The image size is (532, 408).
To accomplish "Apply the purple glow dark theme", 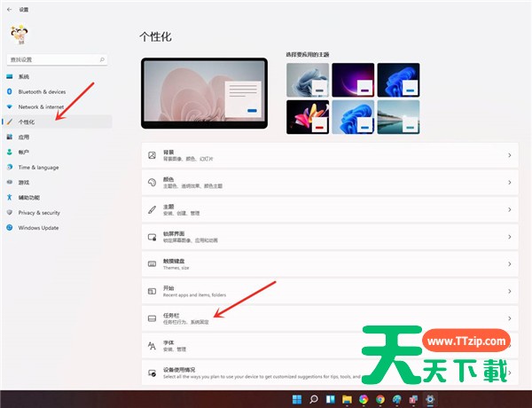I will [x=353, y=80].
